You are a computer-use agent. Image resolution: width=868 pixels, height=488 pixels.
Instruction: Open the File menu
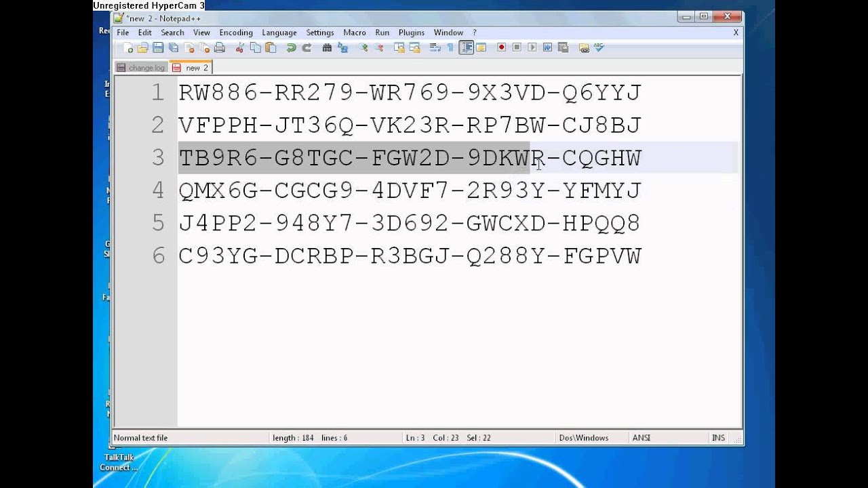point(123,33)
